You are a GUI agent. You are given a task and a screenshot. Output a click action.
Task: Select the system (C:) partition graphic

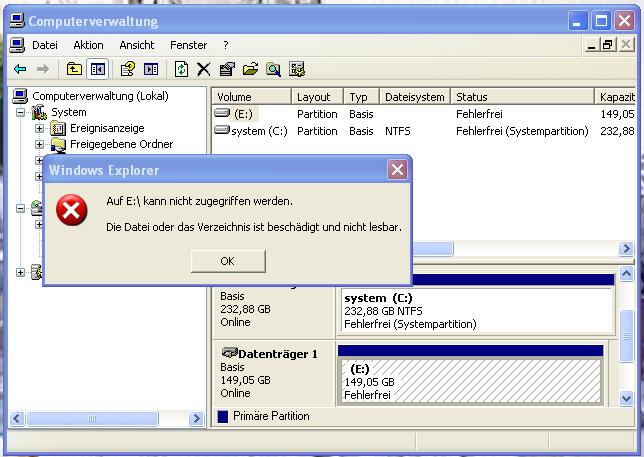(476, 310)
